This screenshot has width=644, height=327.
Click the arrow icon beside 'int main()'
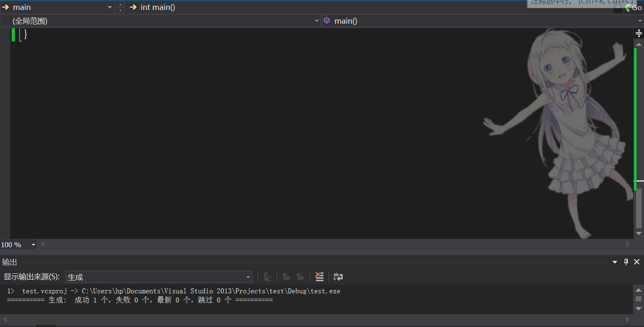click(x=133, y=7)
